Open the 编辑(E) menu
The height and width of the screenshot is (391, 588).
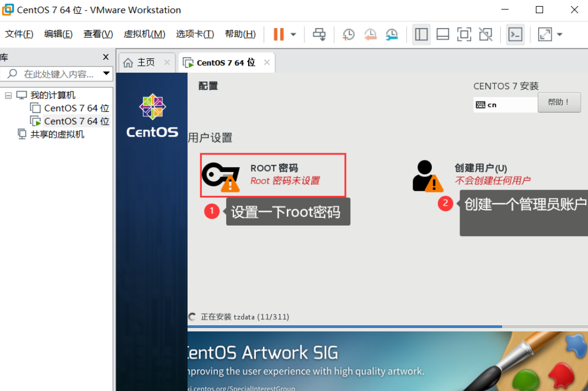(58, 34)
